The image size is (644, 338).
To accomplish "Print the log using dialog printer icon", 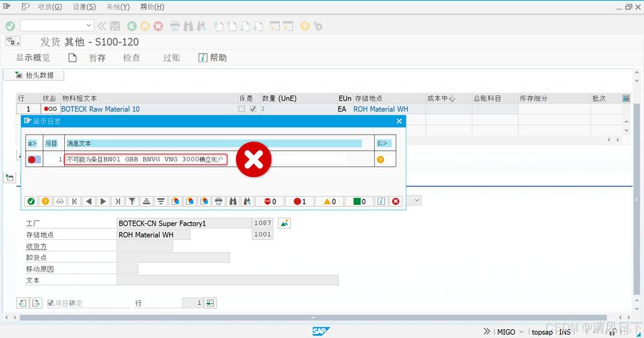I will pos(218,201).
